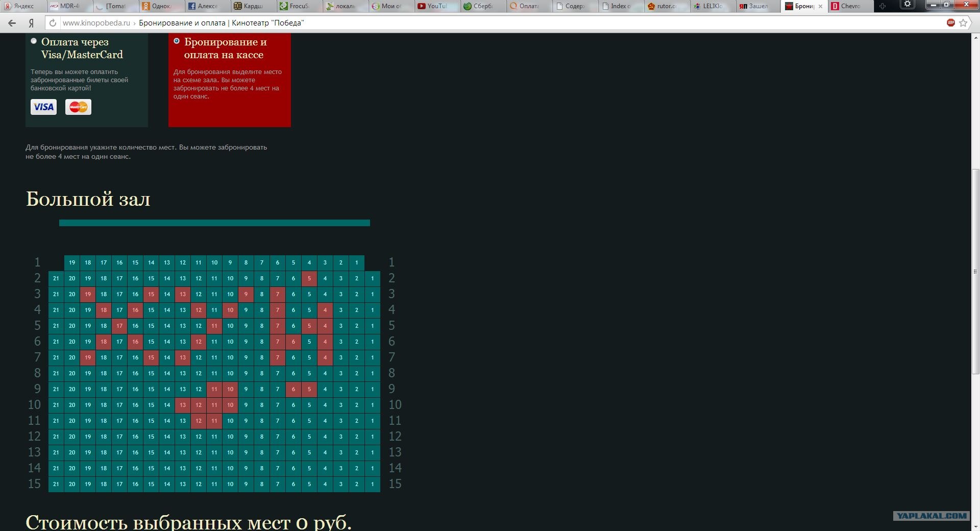Image resolution: width=980 pixels, height=531 pixels.
Task: Open the Adblock Plus extension icon
Action: (x=950, y=23)
